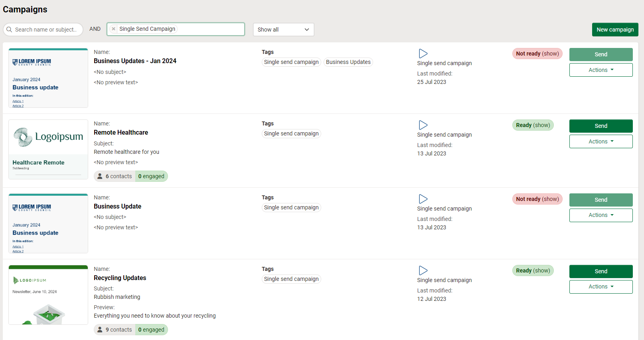Send the Business Update campaign
This screenshot has width=644, height=340.
601,200
